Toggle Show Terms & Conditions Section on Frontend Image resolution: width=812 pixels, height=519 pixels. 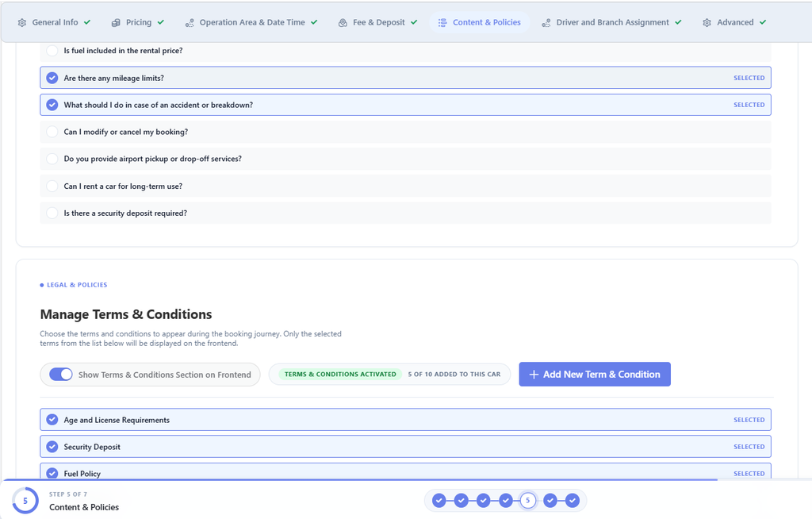[x=60, y=375]
